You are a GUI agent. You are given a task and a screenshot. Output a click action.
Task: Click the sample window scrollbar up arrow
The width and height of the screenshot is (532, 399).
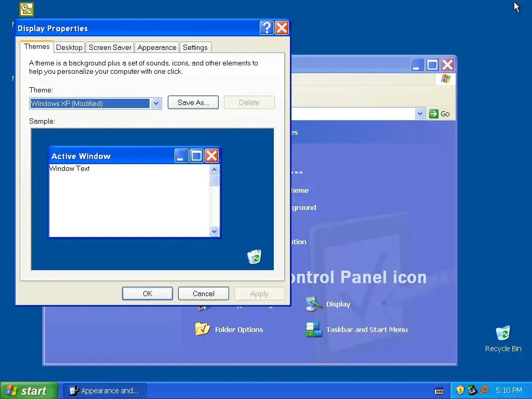point(214,169)
